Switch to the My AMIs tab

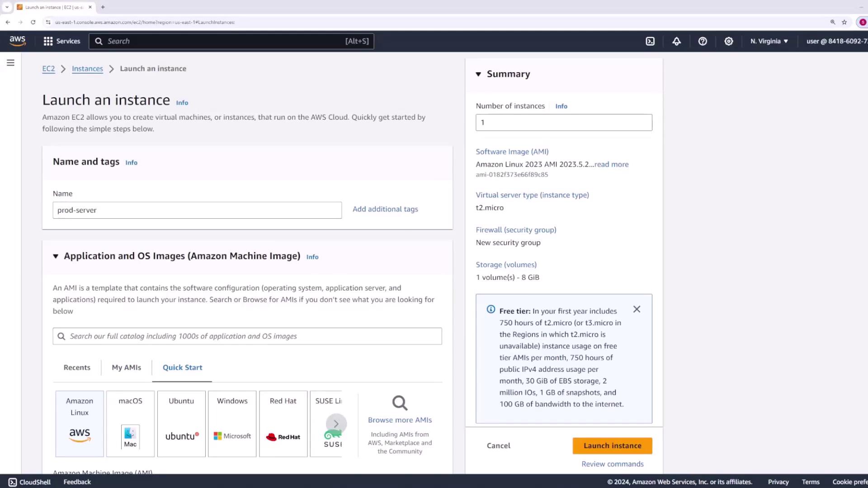click(126, 367)
